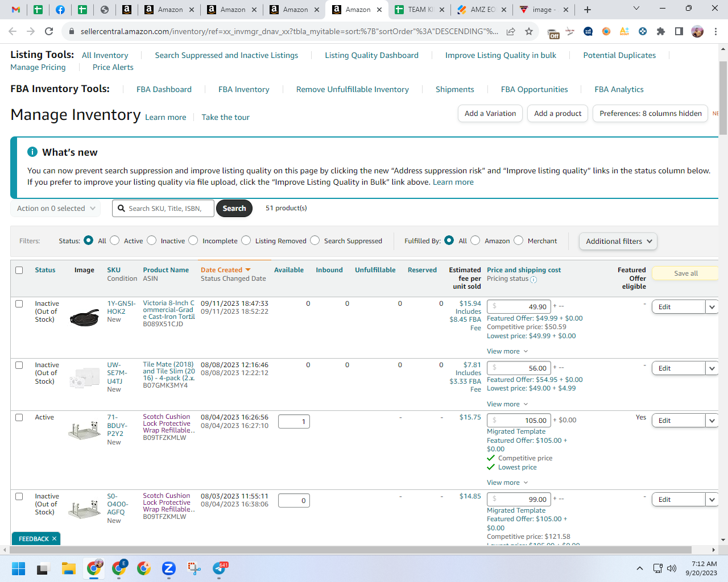728x582 pixels.
Task: Select Inactive status filter radio
Action: coord(151,240)
